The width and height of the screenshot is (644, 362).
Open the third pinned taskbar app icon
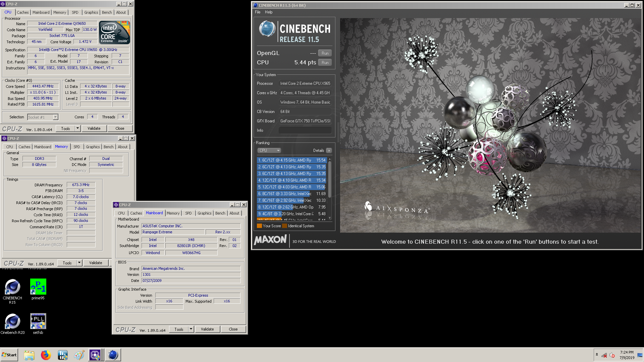(x=63, y=355)
